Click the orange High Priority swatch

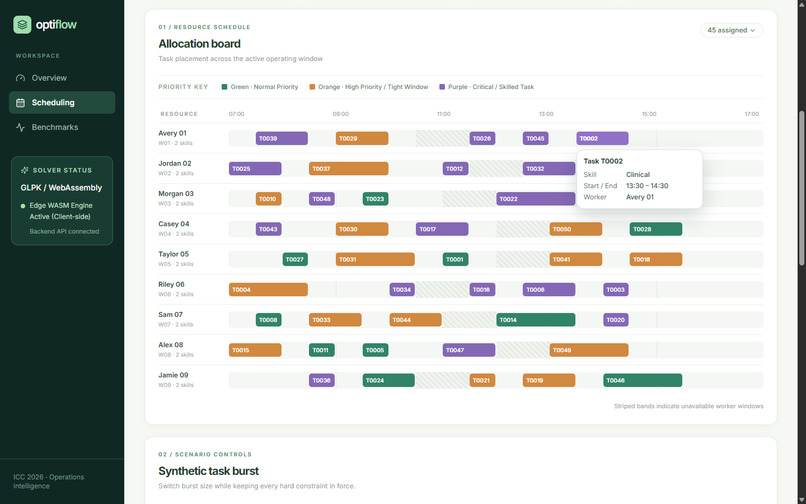click(312, 87)
